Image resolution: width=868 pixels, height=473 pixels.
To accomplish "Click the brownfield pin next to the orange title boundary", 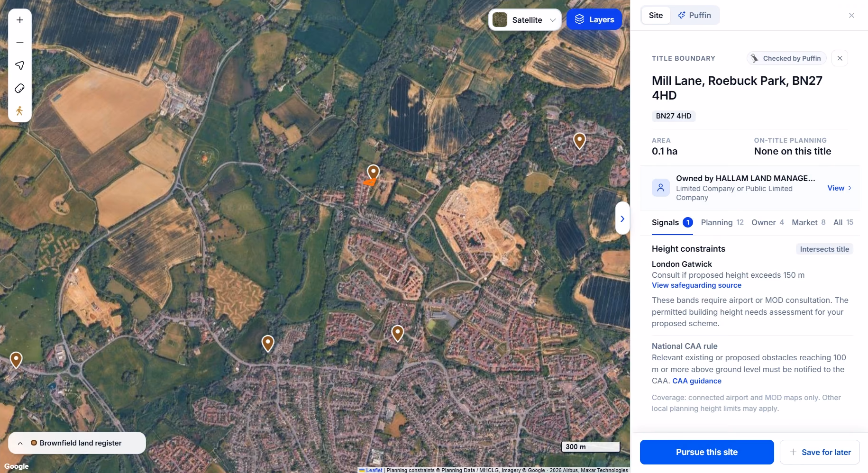I will coord(374,173).
